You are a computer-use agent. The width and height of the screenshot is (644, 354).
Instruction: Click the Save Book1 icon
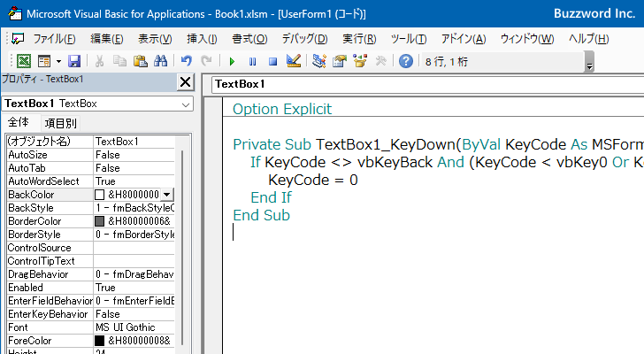click(74, 61)
